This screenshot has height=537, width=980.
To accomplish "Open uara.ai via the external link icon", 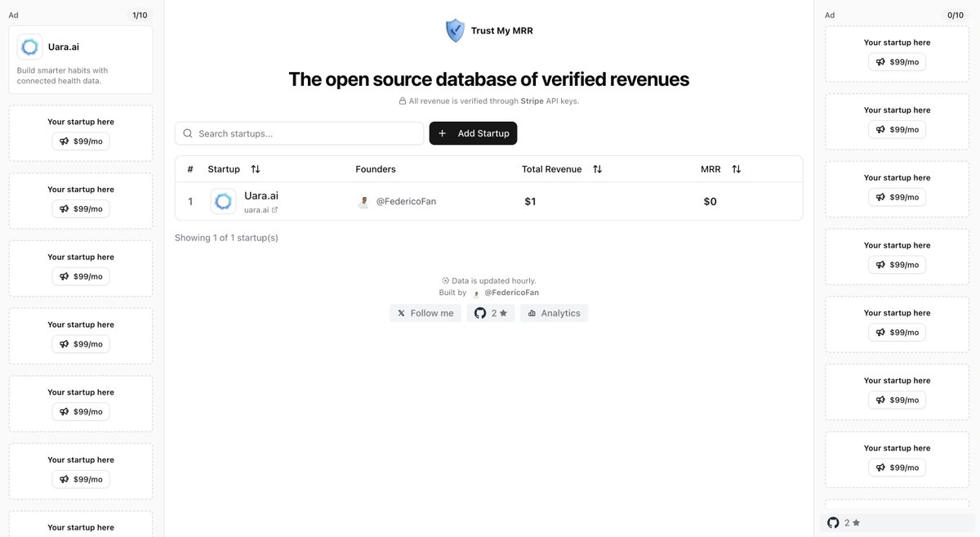I will 274,209.
